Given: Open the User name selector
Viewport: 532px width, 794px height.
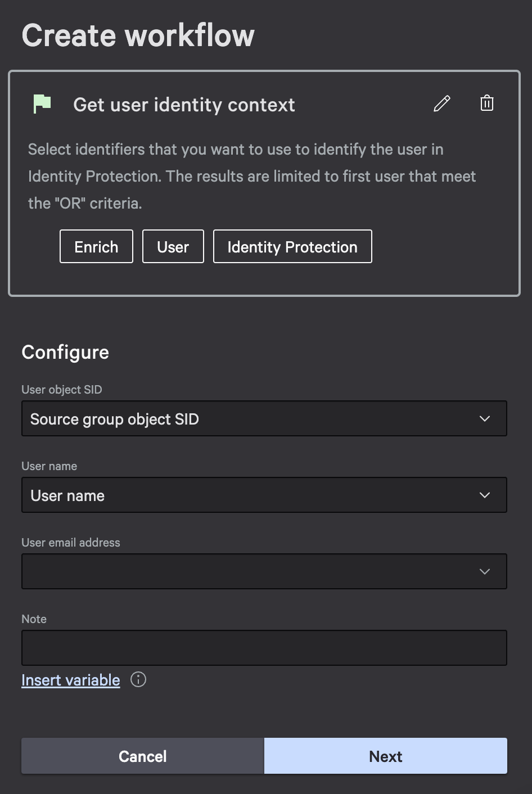Looking at the screenshot, I should click(264, 495).
